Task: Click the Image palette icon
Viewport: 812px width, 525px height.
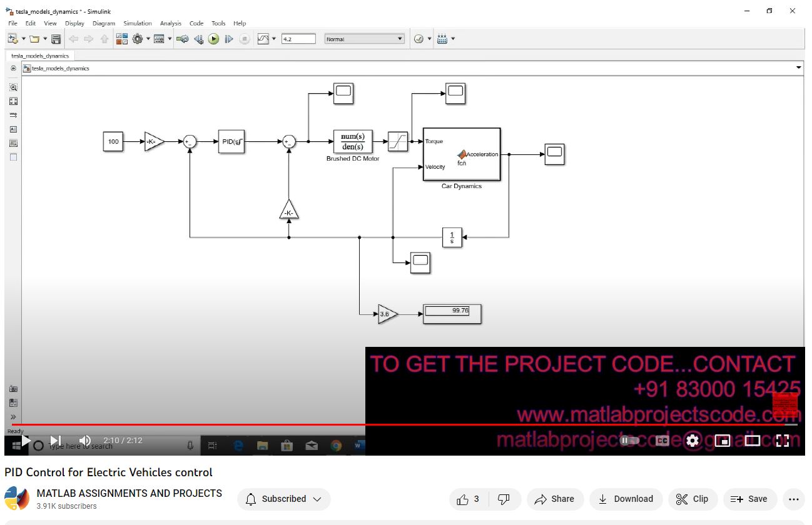Action: pyautogui.click(x=13, y=143)
